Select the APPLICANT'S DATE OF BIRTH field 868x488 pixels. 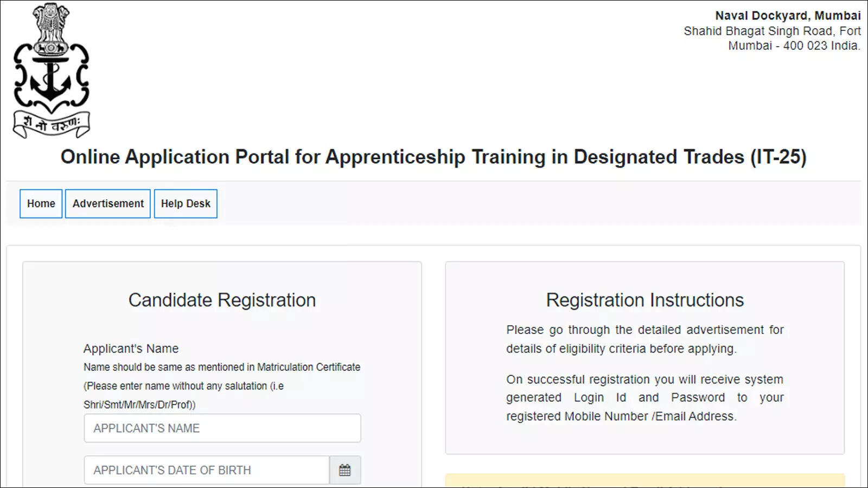(207, 470)
